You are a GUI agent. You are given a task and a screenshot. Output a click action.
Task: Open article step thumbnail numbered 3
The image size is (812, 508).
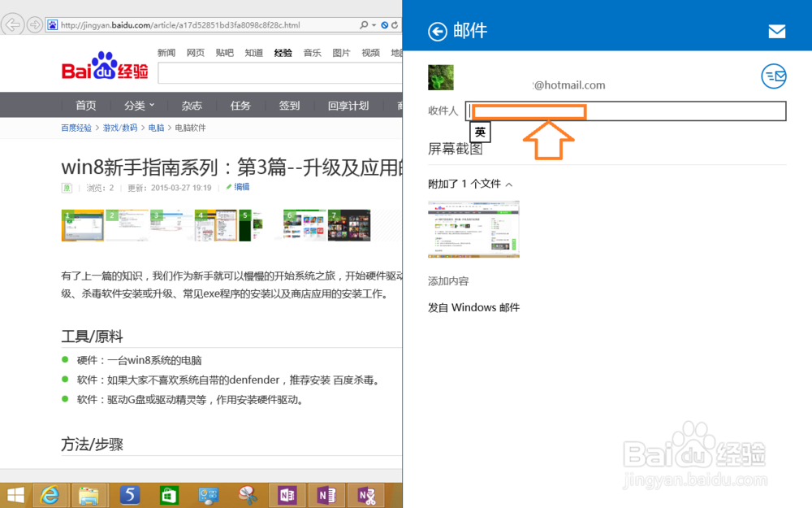(171, 225)
